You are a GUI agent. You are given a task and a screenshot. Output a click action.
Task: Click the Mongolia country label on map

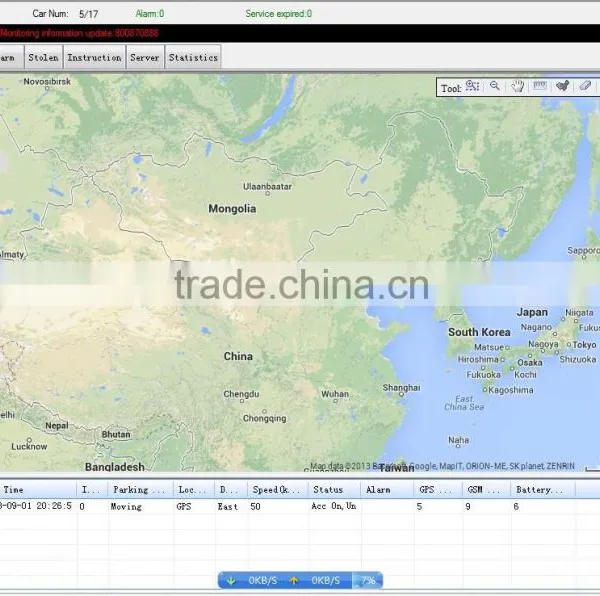[232, 208]
